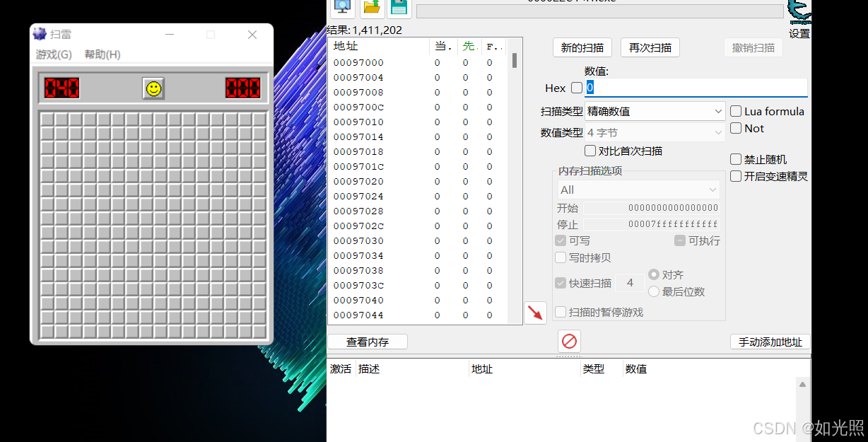Screen dimensions: 868x442
Task: Click the 查看内存 button
Action: coord(368,342)
